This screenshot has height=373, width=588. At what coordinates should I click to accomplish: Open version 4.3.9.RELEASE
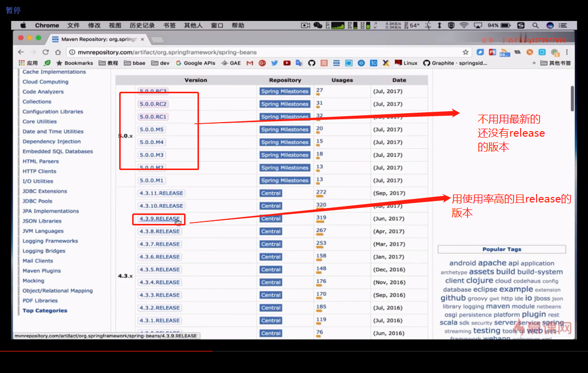point(160,218)
